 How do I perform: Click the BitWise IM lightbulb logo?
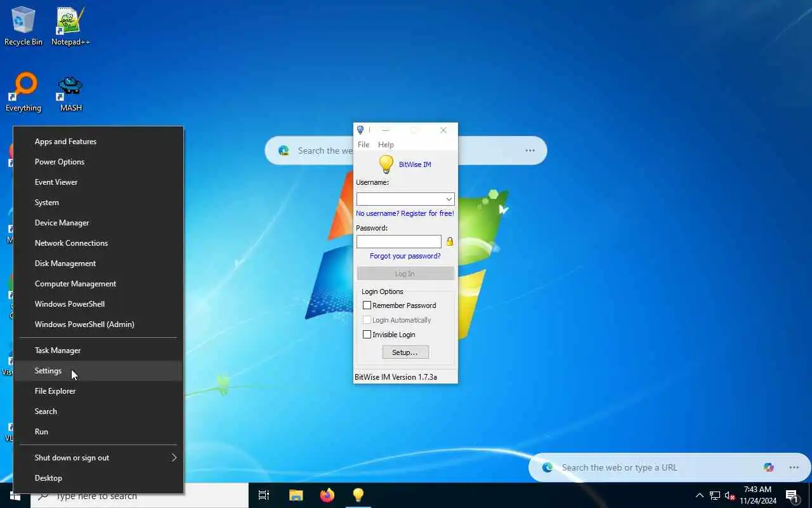[386, 164]
